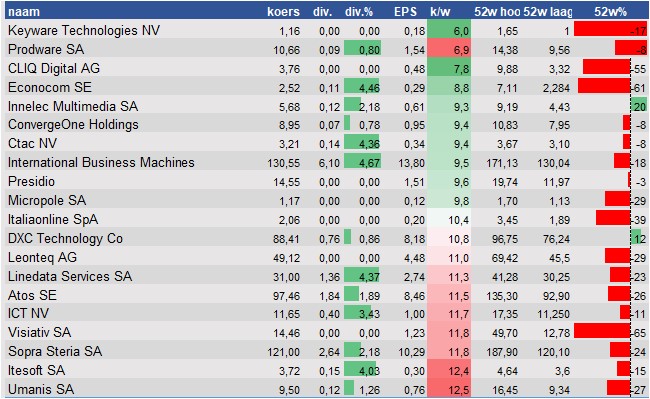Image resolution: width=650 pixels, height=399 pixels.
Task: Click the 'k/w' column header
Action: [440, 12]
